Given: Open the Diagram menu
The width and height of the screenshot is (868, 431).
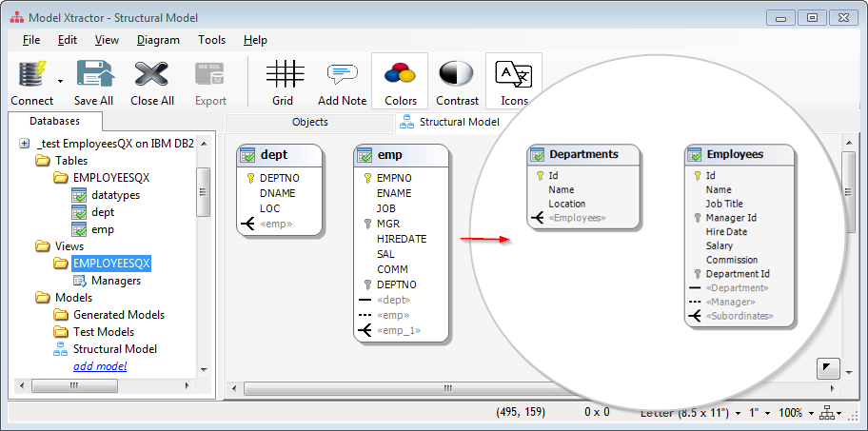Looking at the screenshot, I should (x=158, y=40).
